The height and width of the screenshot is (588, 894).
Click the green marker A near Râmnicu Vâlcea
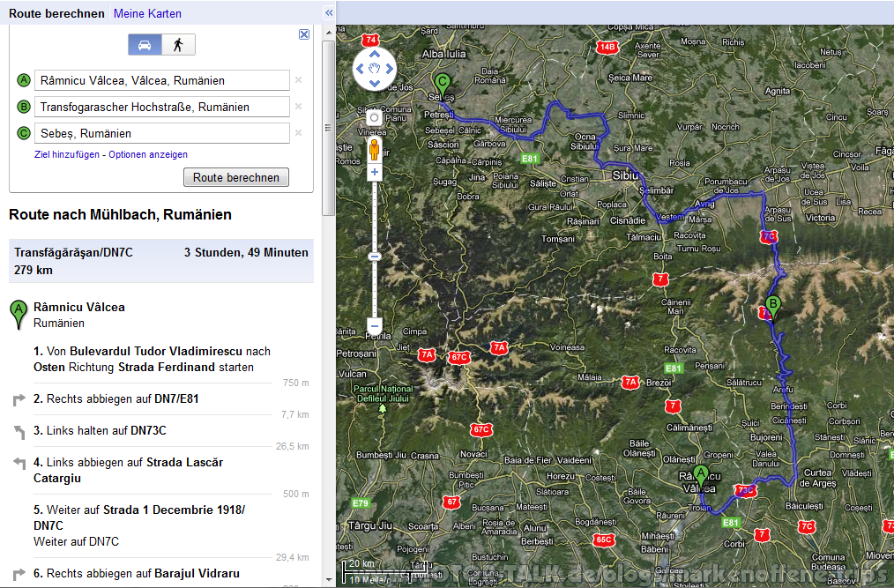[x=701, y=473]
